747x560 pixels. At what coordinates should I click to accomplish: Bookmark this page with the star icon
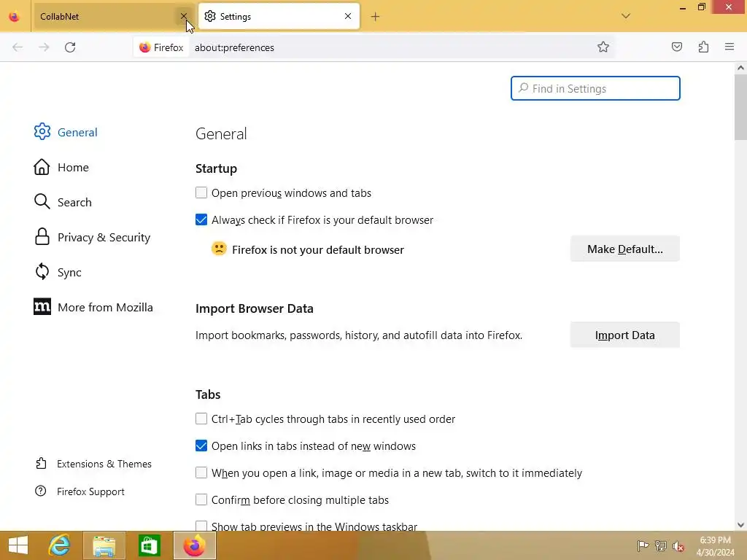tap(603, 47)
